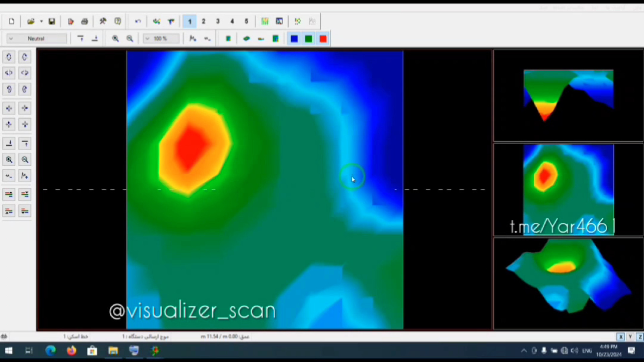The image size is (644, 362).
Task: Click the undo arrow icon
Action: tap(138, 21)
